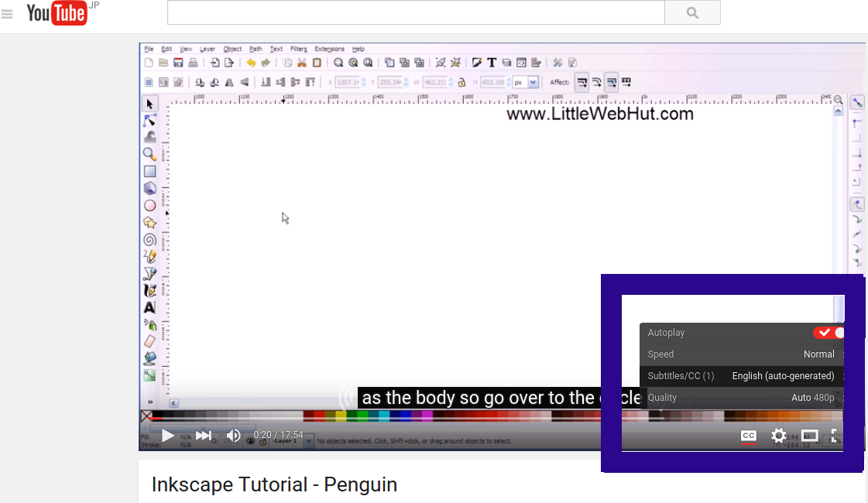
Task: Click the magnifier search button
Action: (x=692, y=12)
